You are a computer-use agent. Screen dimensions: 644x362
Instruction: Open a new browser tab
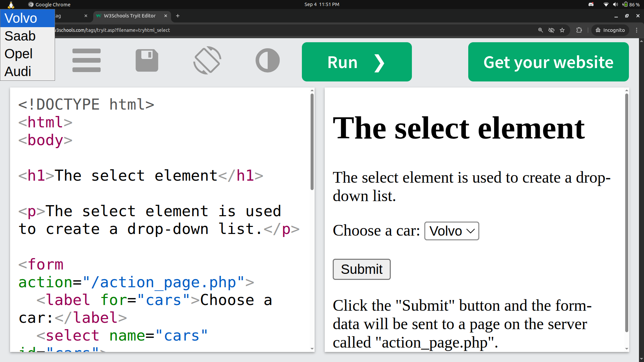(x=178, y=16)
